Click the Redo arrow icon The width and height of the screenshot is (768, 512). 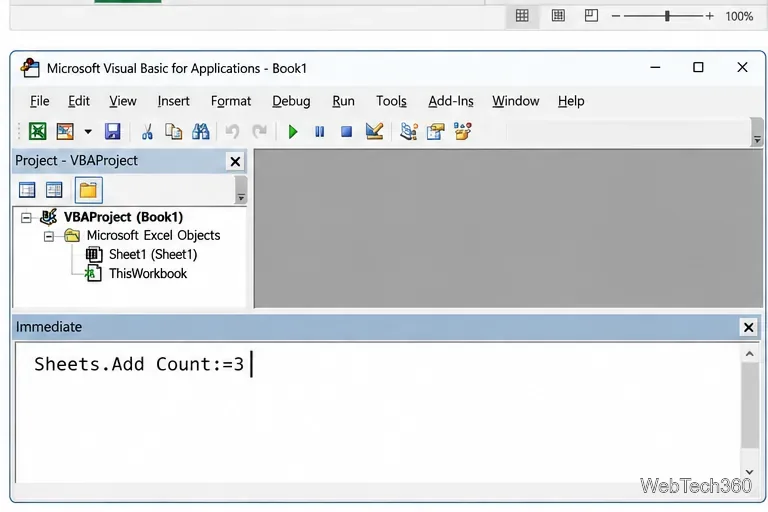[260, 131]
